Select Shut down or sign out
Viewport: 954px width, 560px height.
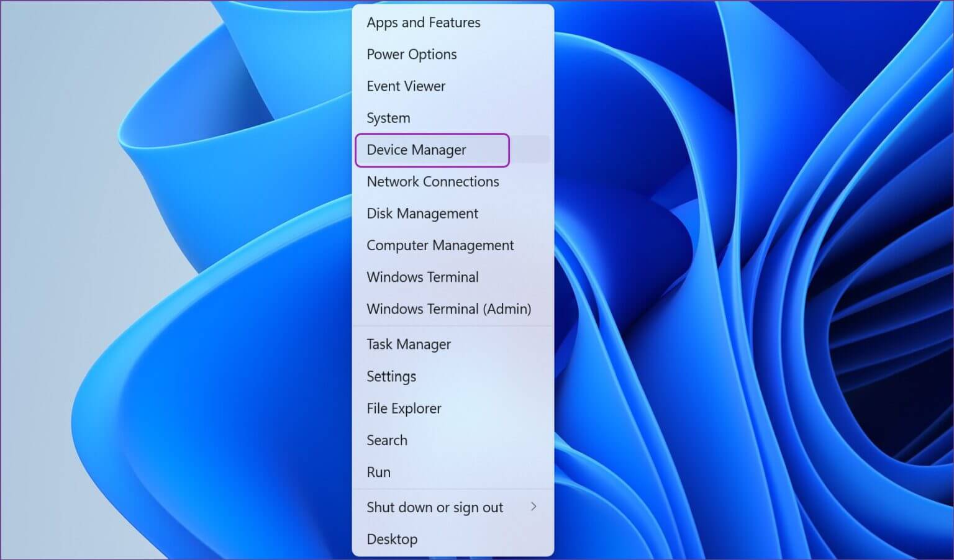coord(453,507)
